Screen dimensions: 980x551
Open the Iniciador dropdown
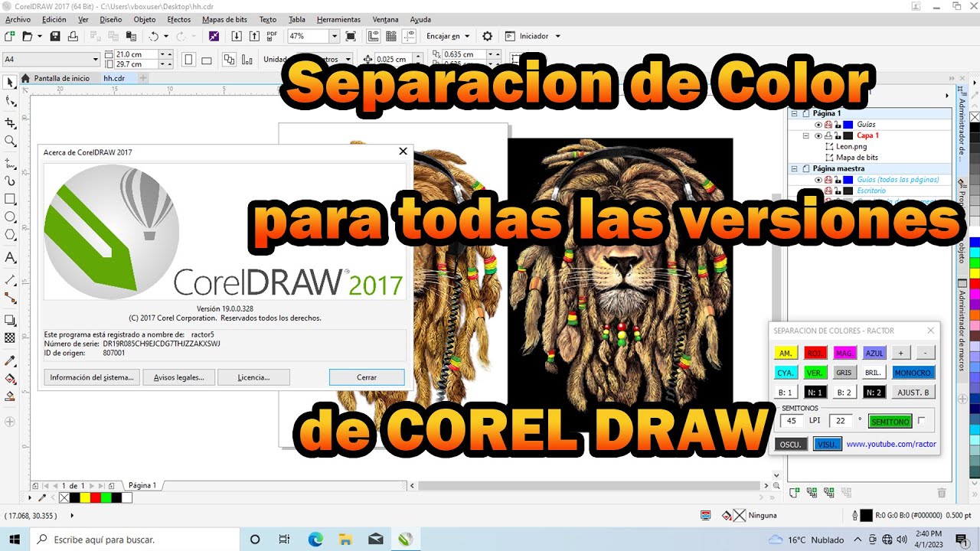(557, 36)
